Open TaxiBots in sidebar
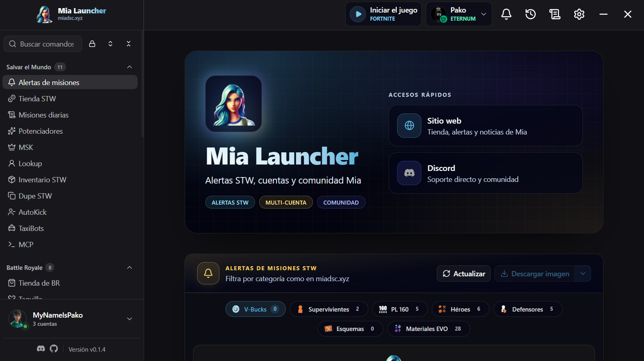This screenshot has width=644, height=361. coord(70,228)
